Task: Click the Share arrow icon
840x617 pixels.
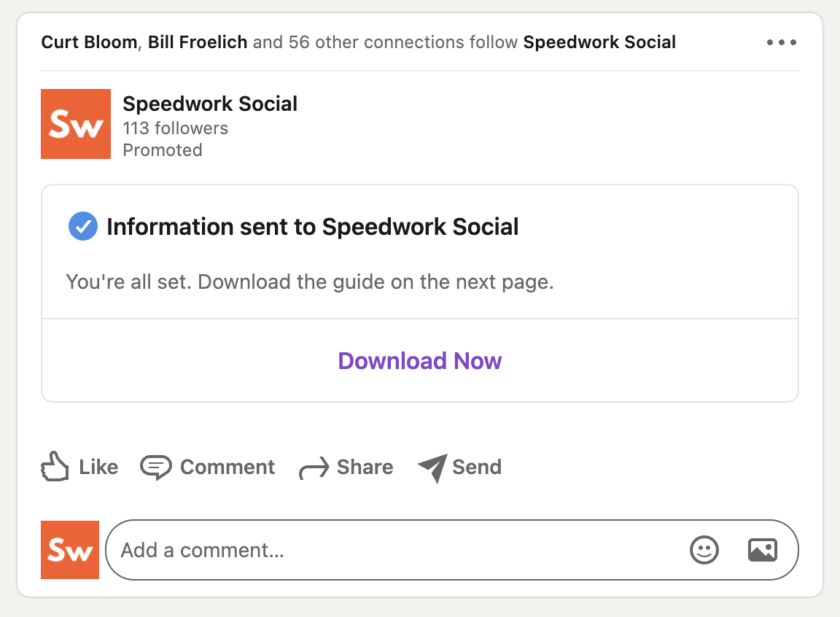Action: point(314,468)
